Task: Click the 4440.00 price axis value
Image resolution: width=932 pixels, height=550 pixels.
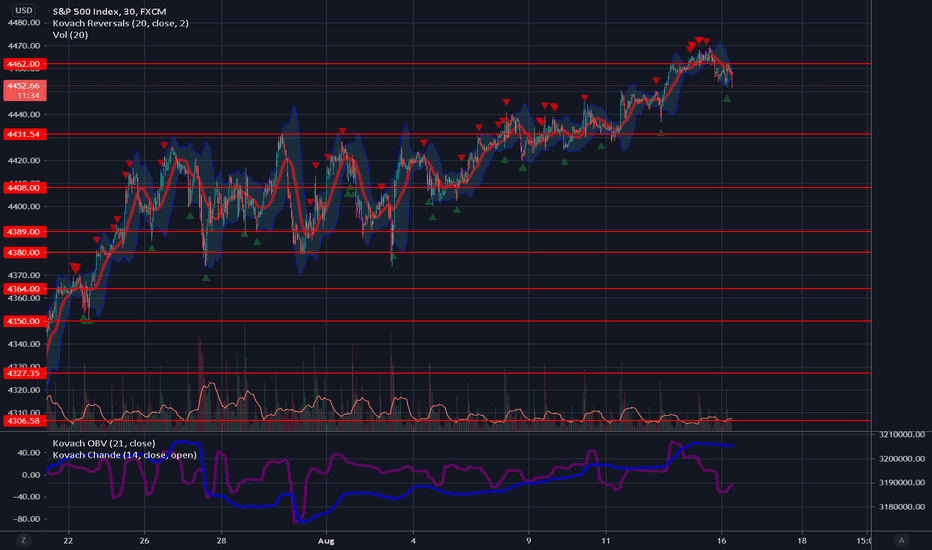Action: tap(24, 115)
